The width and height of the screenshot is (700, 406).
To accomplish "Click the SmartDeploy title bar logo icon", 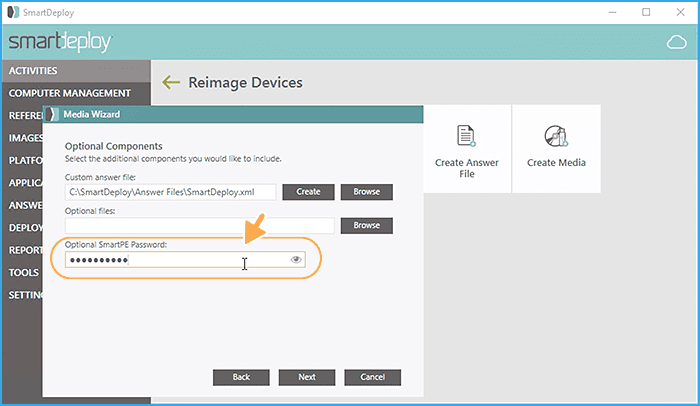I will pyautogui.click(x=13, y=12).
